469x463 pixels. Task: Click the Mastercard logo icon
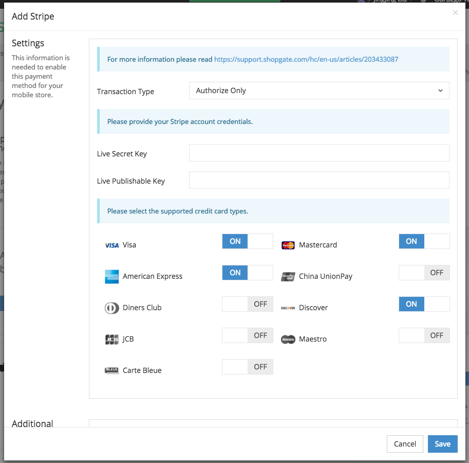[288, 245]
